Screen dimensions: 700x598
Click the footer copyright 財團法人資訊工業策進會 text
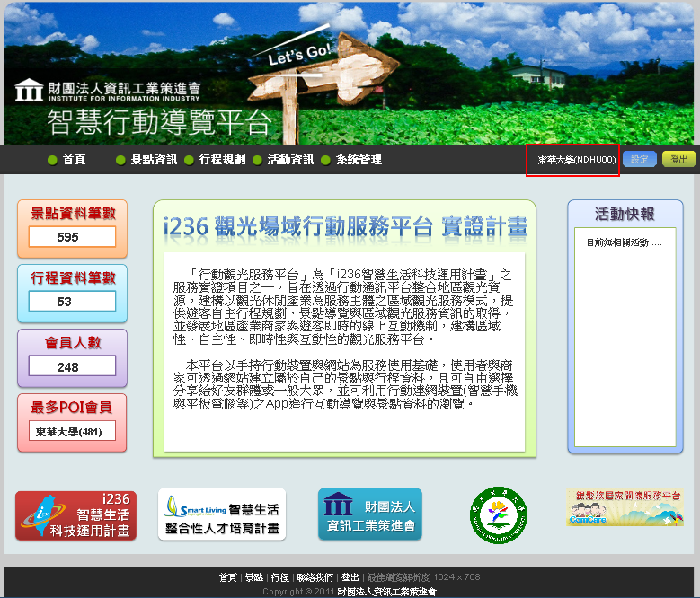[x=386, y=592]
